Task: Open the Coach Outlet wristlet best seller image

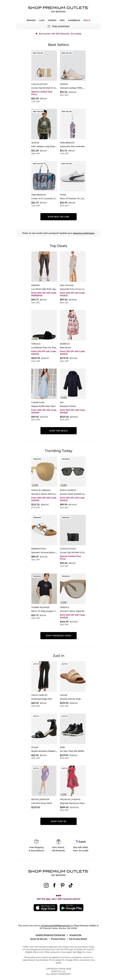Action: coord(44,66)
